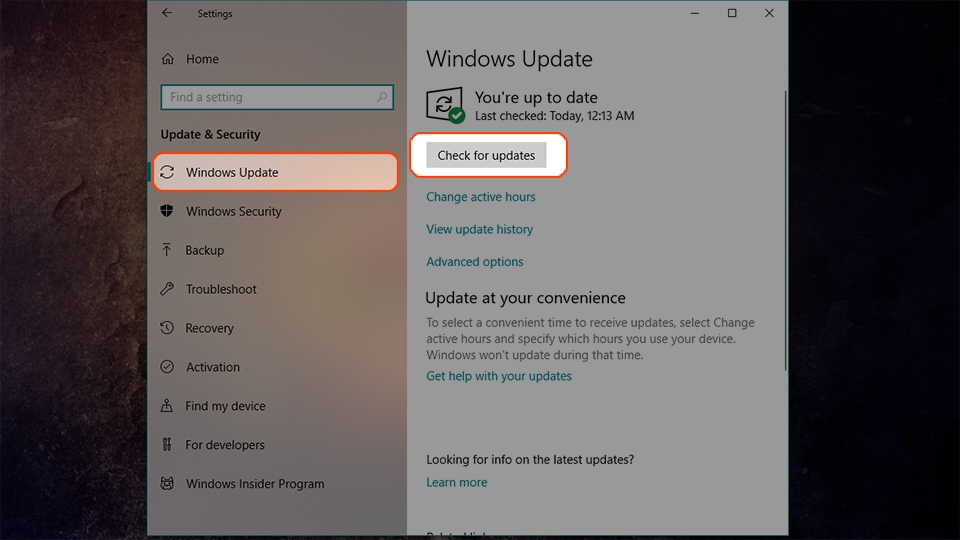The width and height of the screenshot is (960, 540).
Task: Click the Learn more link
Action: [457, 482]
